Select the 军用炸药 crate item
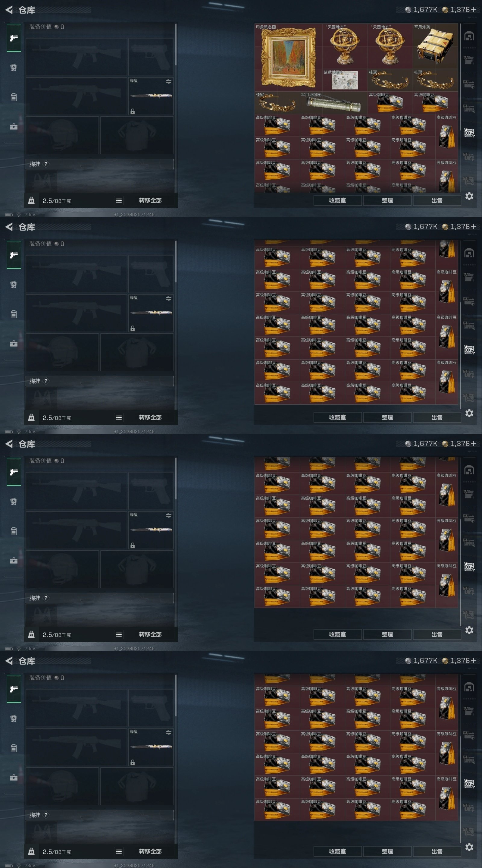Image resolution: width=482 pixels, height=868 pixels. [x=435, y=46]
